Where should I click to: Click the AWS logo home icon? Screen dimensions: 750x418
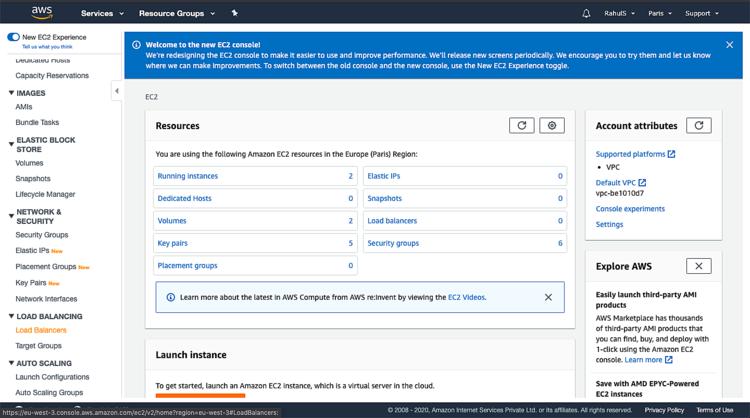[41, 12]
